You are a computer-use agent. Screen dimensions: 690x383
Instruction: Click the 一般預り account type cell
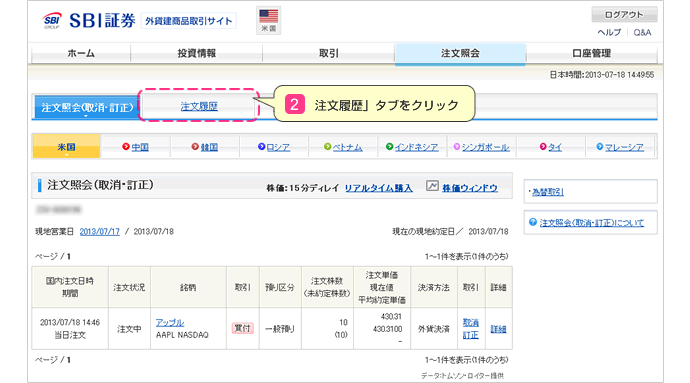[280, 329]
